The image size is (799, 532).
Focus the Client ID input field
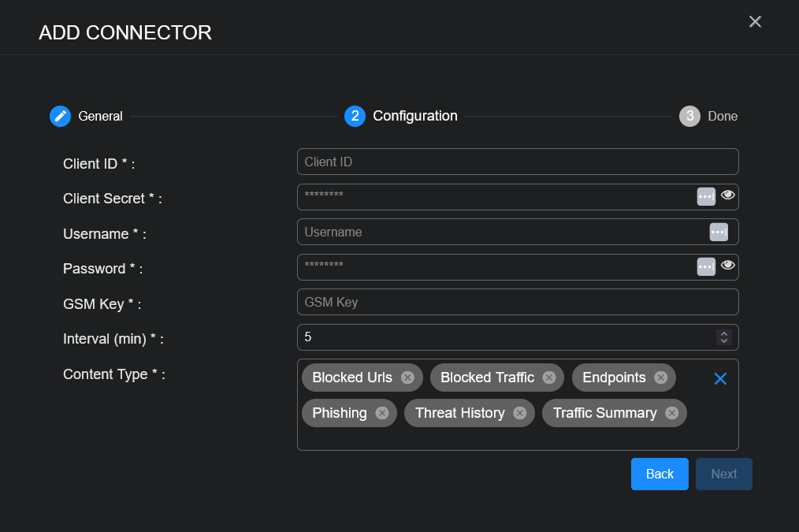pos(517,162)
